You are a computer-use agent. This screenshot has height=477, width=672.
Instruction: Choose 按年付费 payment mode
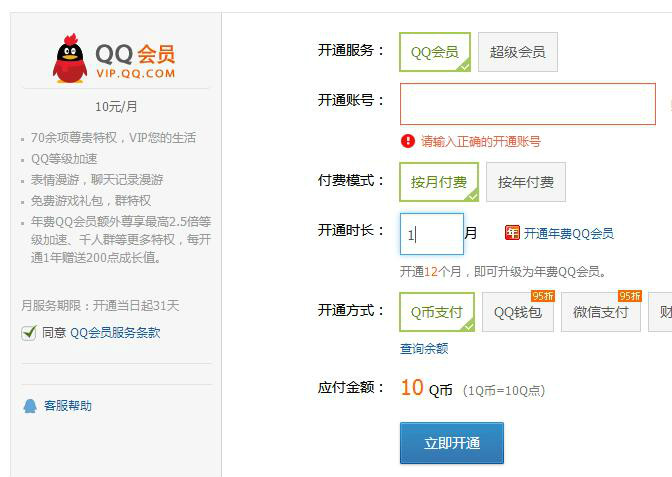(526, 182)
